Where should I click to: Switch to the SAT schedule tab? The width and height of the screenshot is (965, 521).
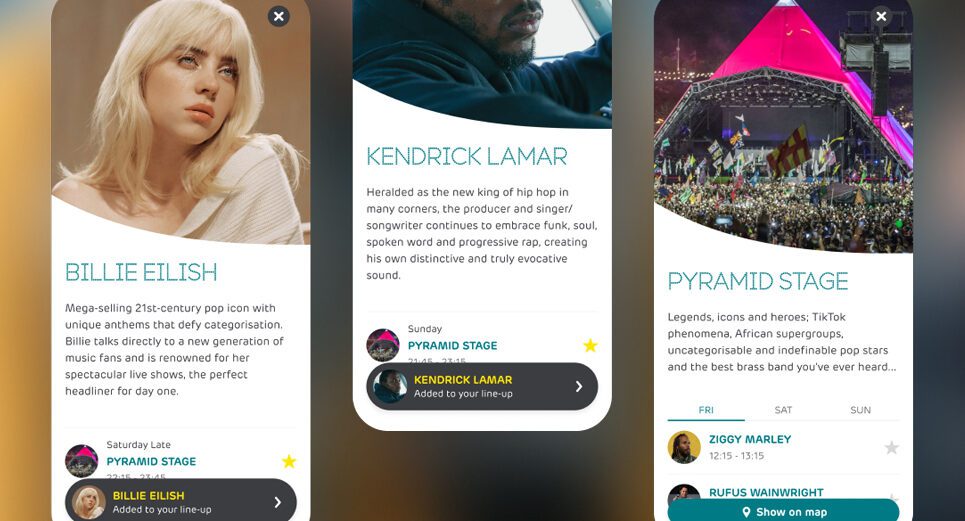783,410
